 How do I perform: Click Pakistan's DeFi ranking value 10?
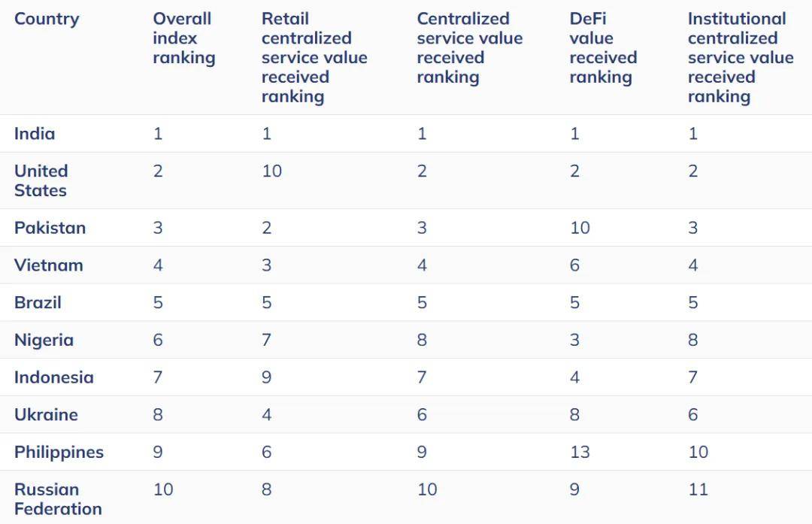(x=580, y=228)
